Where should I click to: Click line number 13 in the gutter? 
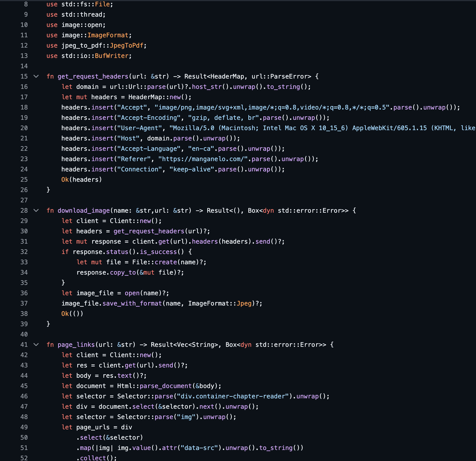click(24, 56)
